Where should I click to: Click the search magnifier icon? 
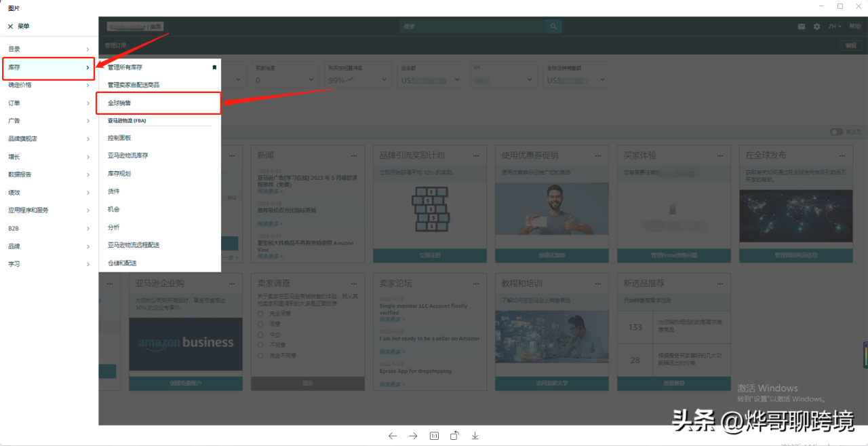553,26
